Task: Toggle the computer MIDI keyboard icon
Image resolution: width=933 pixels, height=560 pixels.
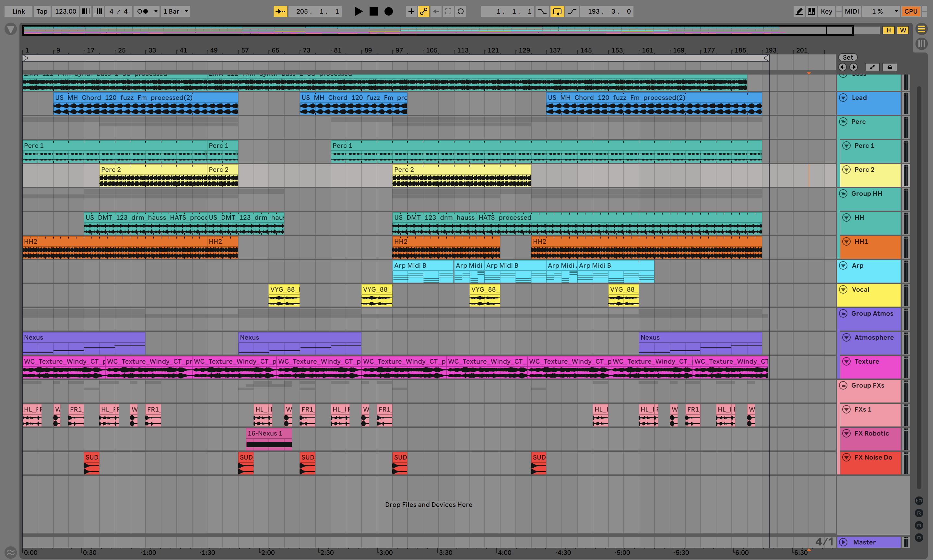Action: coord(811,11)
